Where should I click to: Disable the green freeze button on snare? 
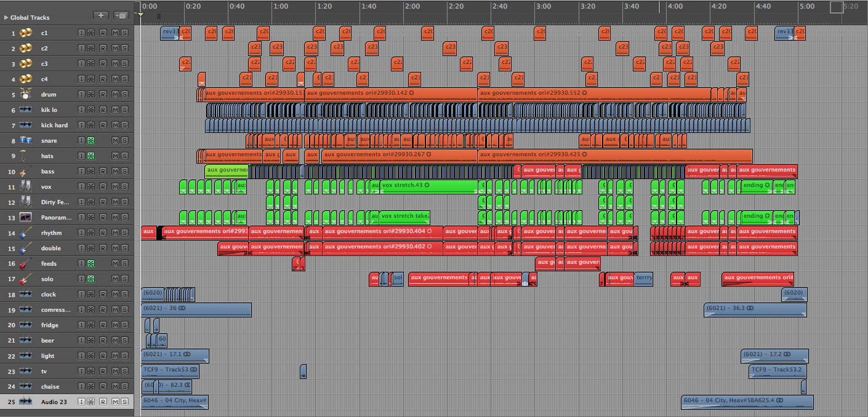tap(90, 140)
